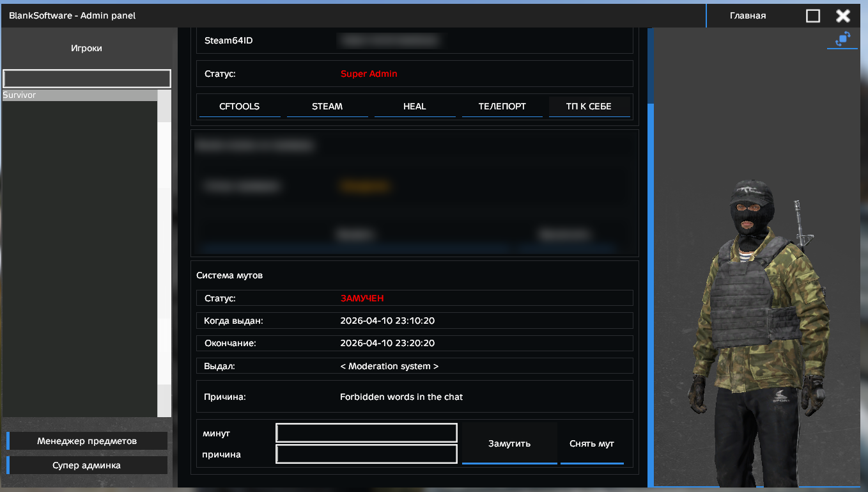This screenshot has height=492, width=868.
Task: Heal the player with the HEAL button
Action: pos(415,107)
